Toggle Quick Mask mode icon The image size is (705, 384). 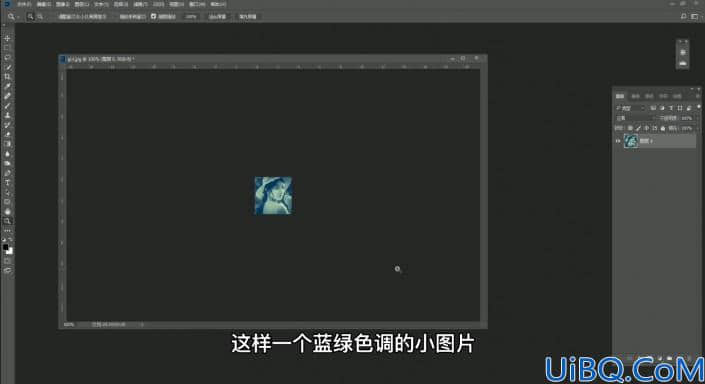pyautogui.click(x=7, y=261)
